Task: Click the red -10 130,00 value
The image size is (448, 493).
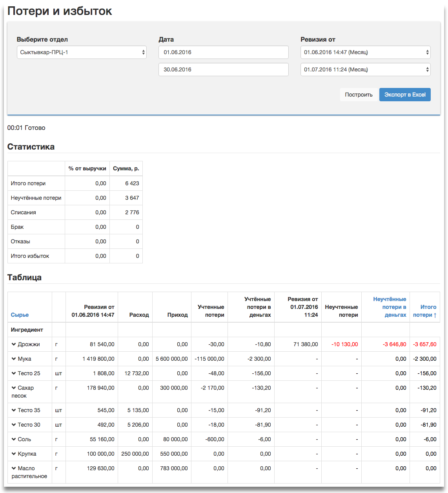Action: coord(345,344)
